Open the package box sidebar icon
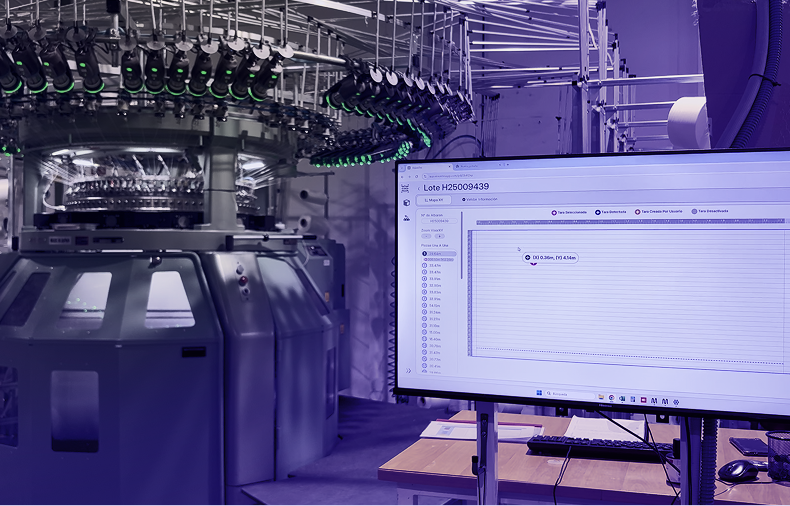This screenshot has height=506, width=790. click(x=405, y=201)
